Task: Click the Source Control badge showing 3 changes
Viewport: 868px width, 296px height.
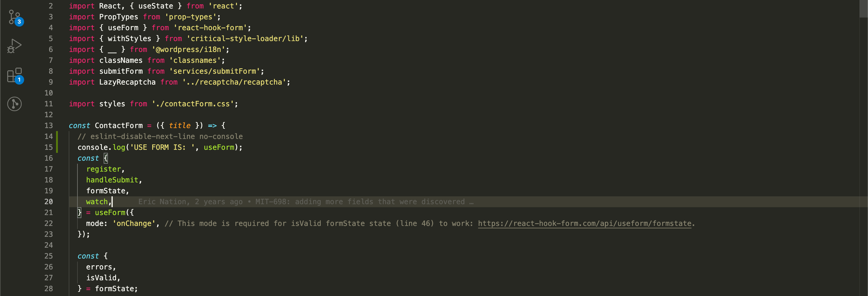Action: 20,22
